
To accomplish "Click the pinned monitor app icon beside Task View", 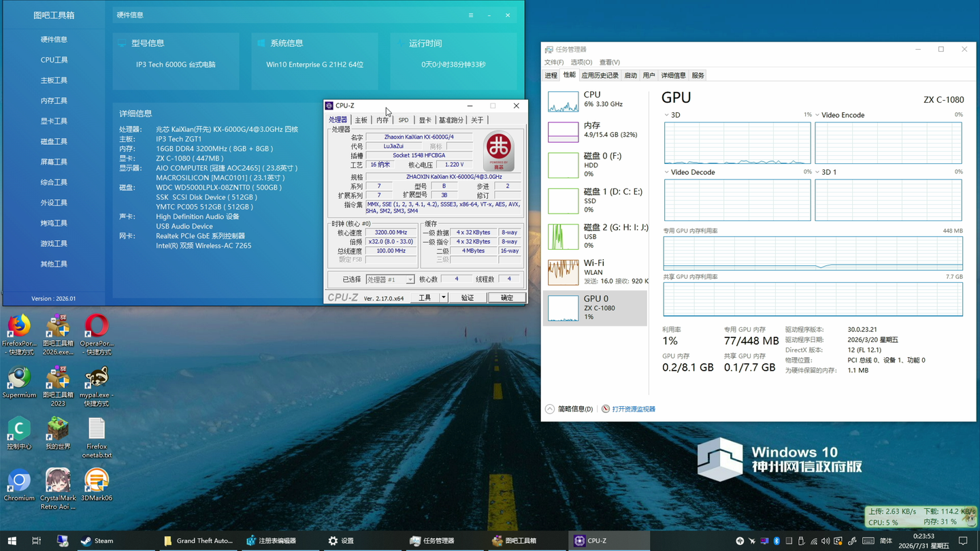I will pos(62,541).
